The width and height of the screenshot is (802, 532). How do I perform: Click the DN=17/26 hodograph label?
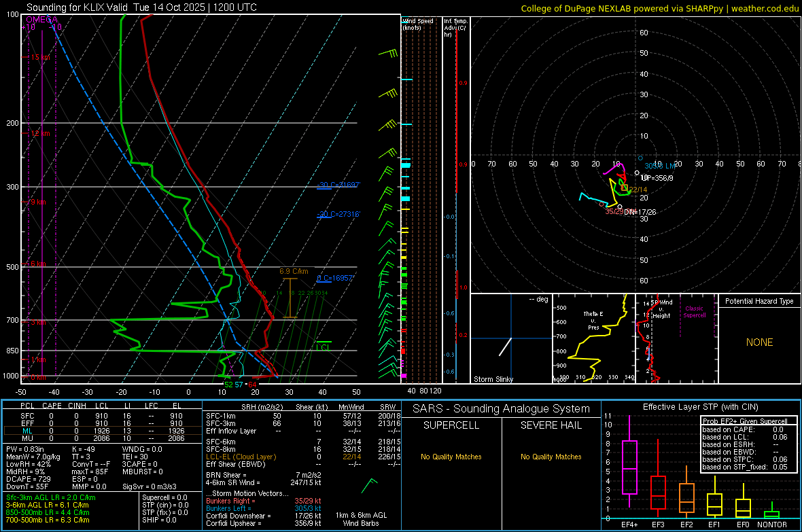tap(640, 212)
